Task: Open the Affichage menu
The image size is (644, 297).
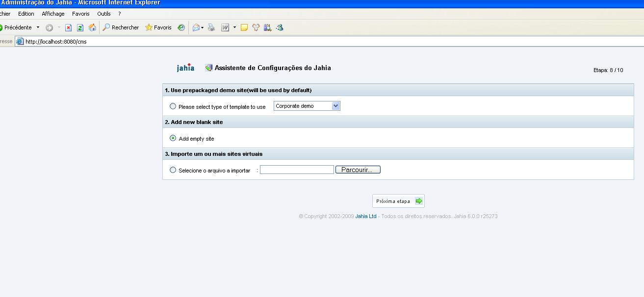Action: click(x=53, y=14)
